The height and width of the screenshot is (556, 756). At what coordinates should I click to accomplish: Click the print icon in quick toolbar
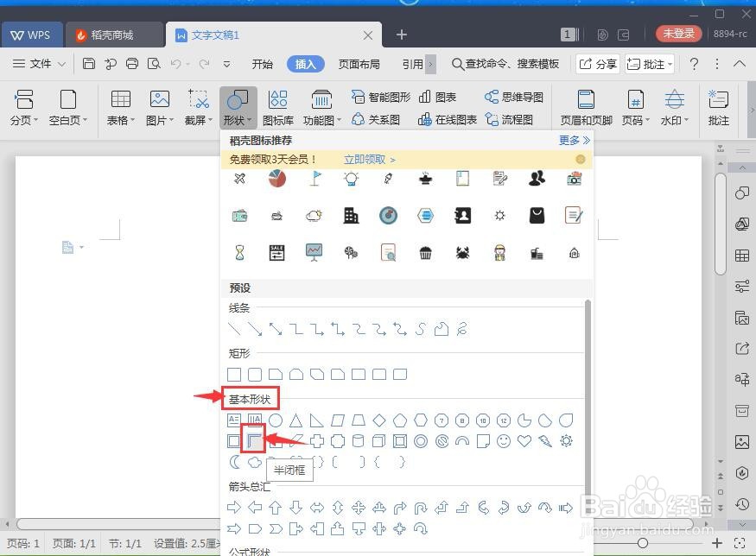click(131, 64)
